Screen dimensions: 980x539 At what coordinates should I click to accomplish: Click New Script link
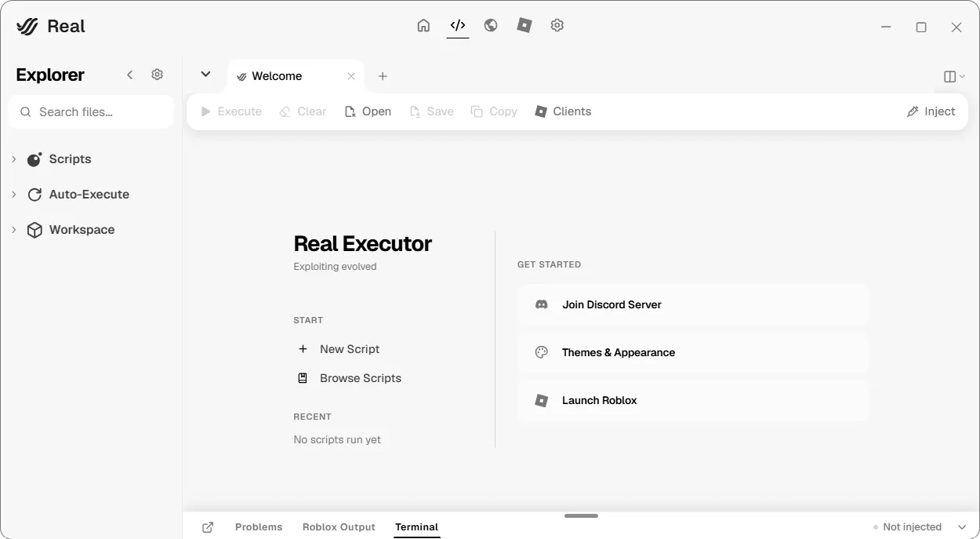coord(350,349)
